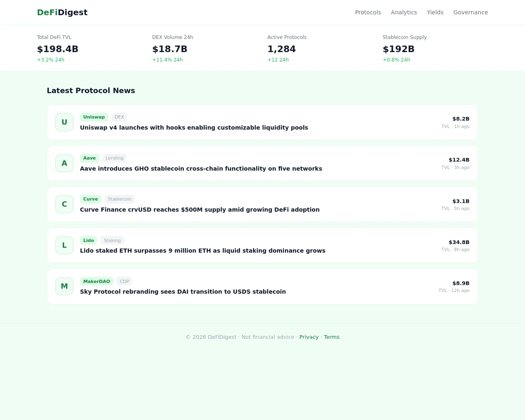Click the 'Stablecoin Supply' label
The height and width of the screenshot is (420, 525).
coord(405,37)
